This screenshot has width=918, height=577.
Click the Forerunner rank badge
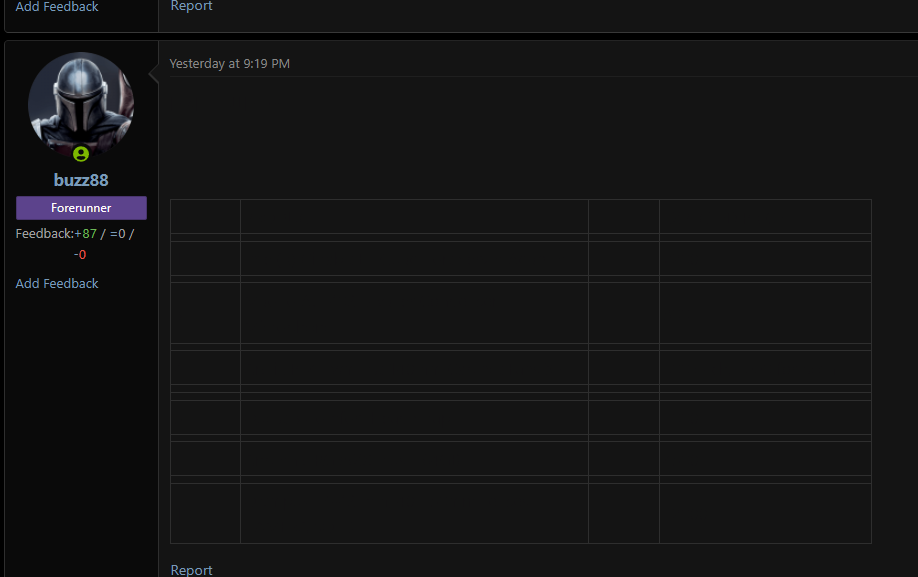pyautogui.click(x=81, y=208)
